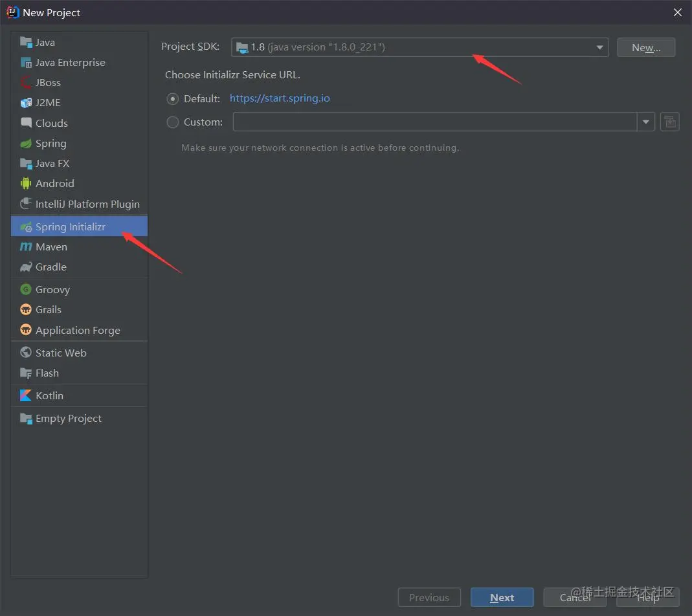Click the IntelliJ Platform Plugin icon

click(x=26, y=203)
